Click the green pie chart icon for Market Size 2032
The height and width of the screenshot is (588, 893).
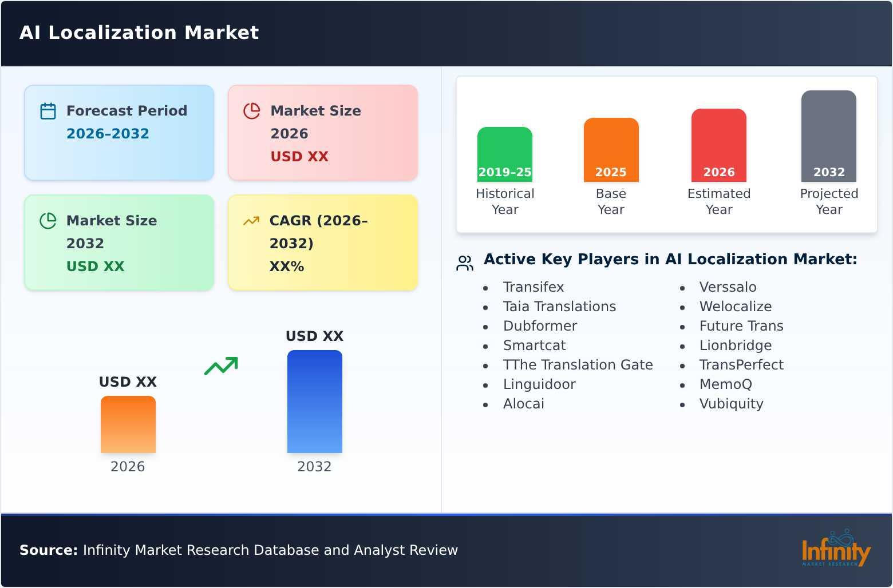48,221
